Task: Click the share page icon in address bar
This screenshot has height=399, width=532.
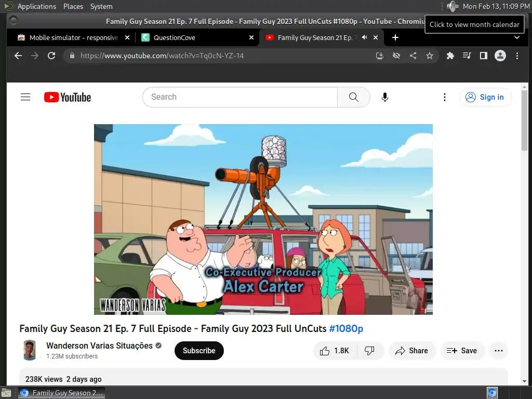Action: (413, 56)
